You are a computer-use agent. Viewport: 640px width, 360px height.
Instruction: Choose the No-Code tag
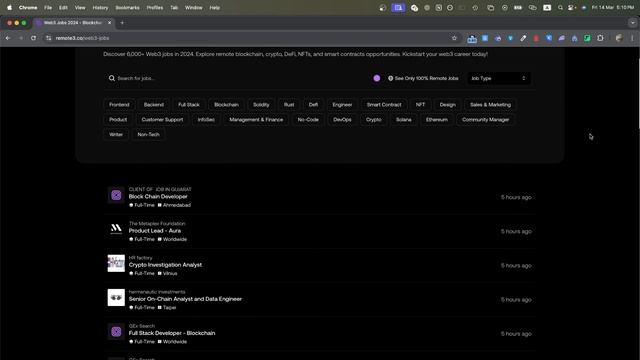click(x=308, y=120)
